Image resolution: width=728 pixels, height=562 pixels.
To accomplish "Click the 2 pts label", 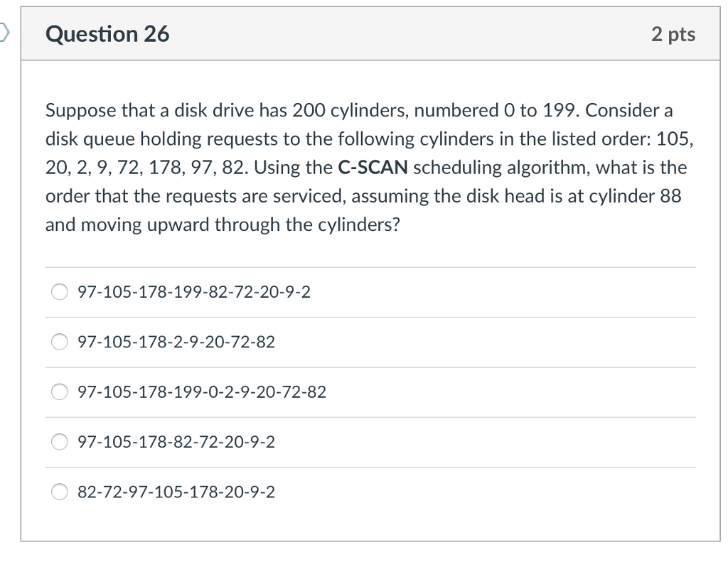I will 673,34.
